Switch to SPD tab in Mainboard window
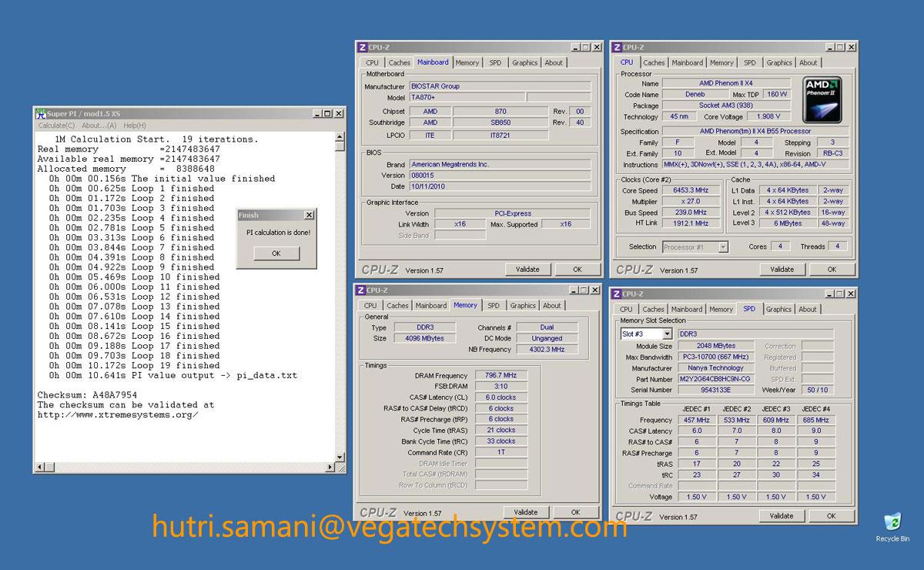This screenshot has height=570, width=924. click(x=495, y=63)
